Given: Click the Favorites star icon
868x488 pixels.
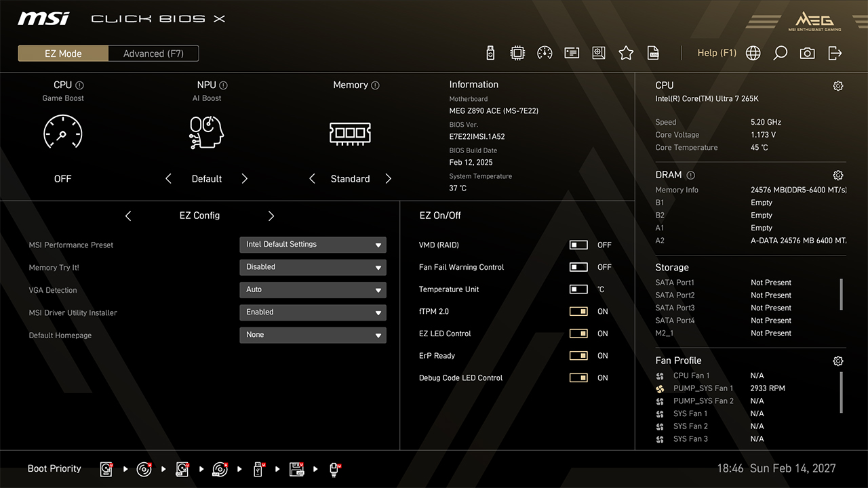Looking at the screenshot, I should [626, 53].
